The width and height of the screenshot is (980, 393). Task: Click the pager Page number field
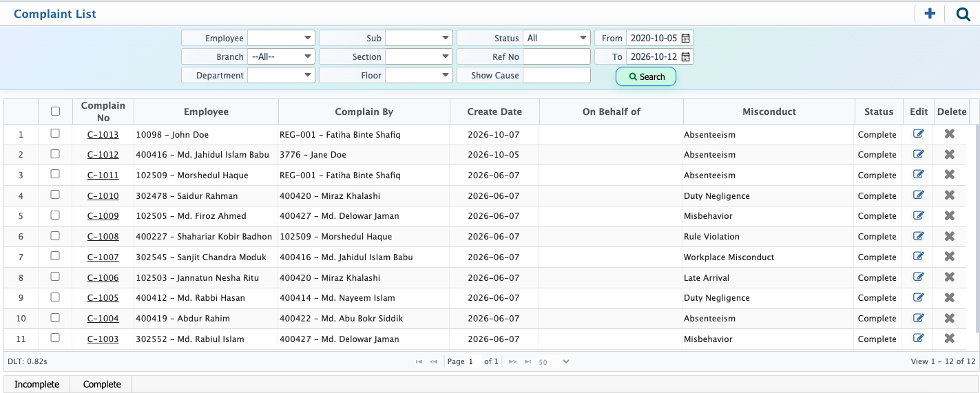point(474,361)
